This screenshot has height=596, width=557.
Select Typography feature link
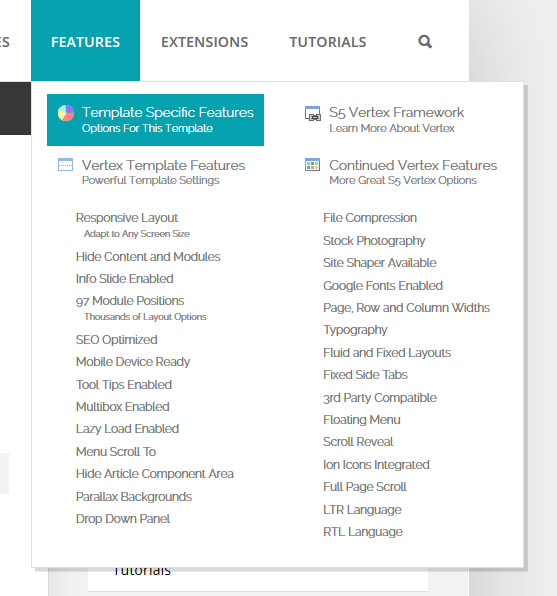(355, 330)
